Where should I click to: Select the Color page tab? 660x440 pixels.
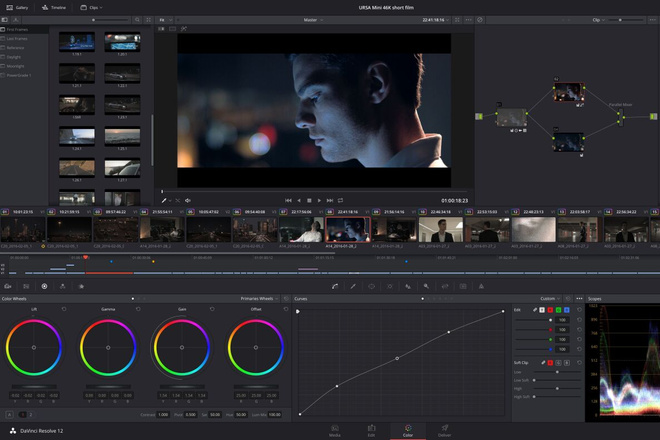[x=408, y=431]
